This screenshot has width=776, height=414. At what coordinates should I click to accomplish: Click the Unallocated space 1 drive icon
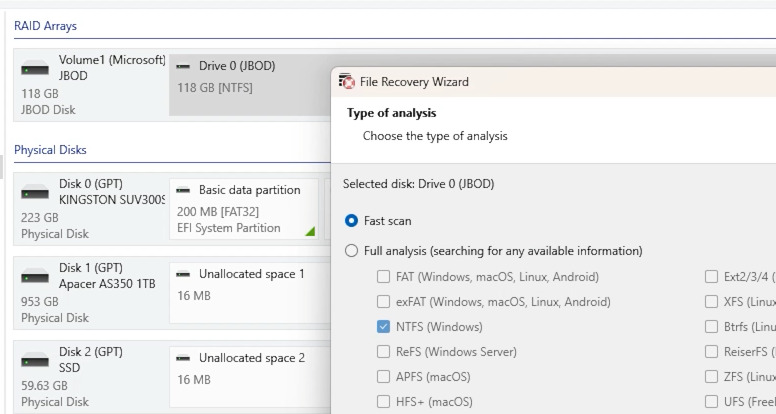pyautogui.click(x=183, y=275)
